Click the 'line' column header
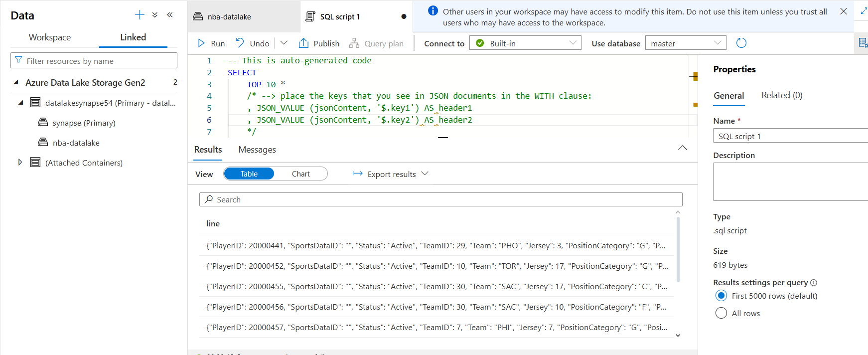This screenshot has width=868, height=355. point(213,223)
